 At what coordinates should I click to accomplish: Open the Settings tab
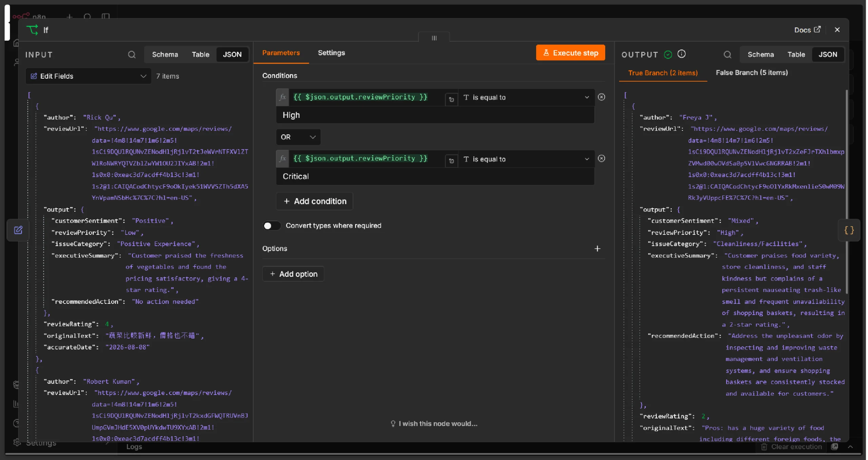(331, 53)
